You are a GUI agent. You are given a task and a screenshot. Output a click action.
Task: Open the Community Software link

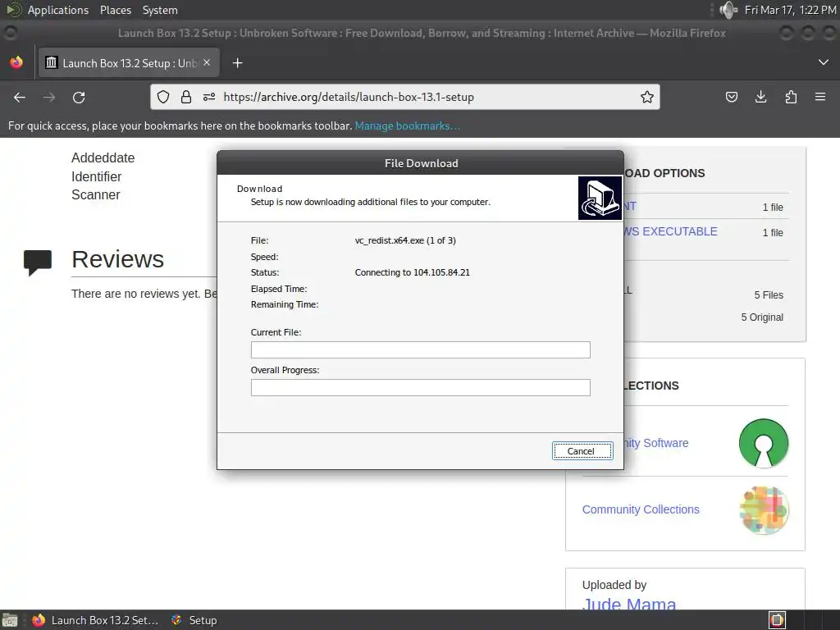[656, 443]
